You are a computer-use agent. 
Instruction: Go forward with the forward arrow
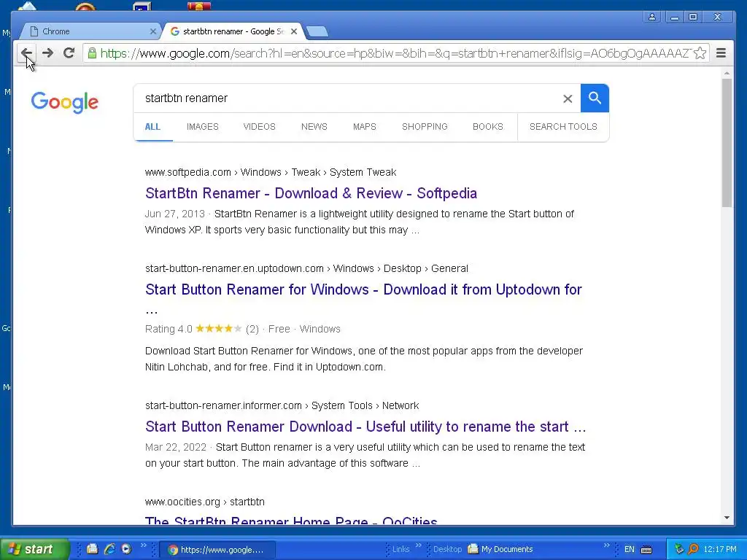click(47, 52)
